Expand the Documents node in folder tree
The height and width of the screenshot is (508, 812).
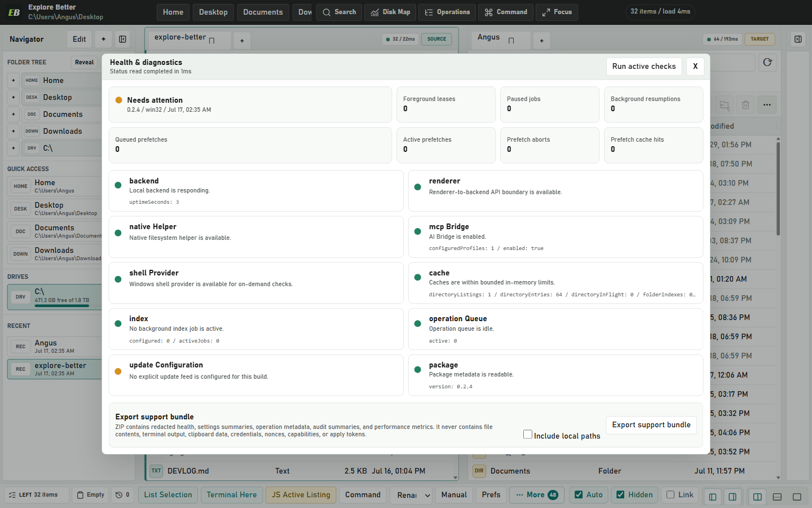(13, 114)
